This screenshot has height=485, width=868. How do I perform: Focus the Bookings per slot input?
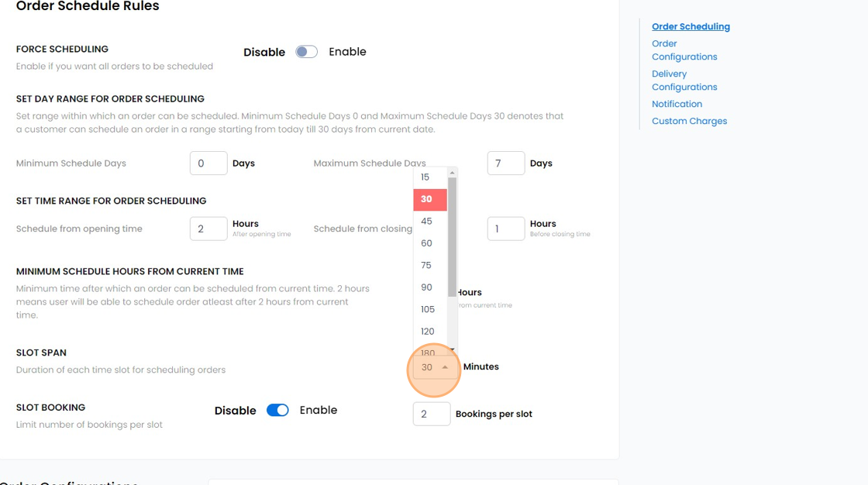click(x=431, y=414)
